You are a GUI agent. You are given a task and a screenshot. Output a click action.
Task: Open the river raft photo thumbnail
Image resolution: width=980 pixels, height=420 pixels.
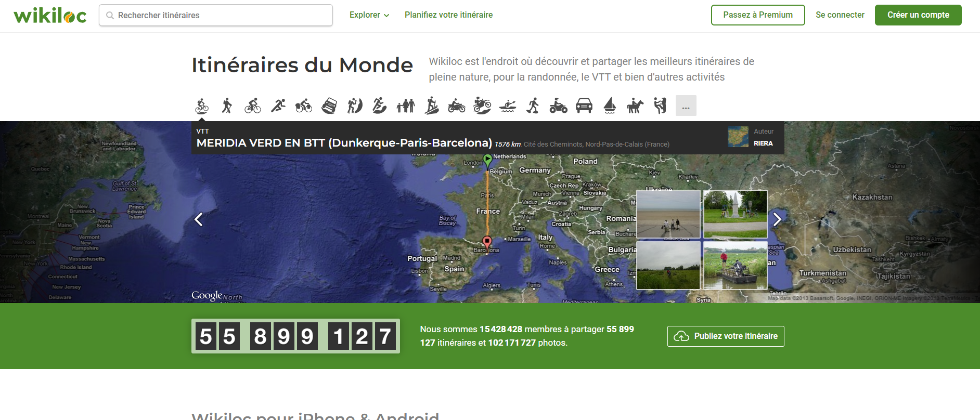pyautogui.click(x=736, y=265)
